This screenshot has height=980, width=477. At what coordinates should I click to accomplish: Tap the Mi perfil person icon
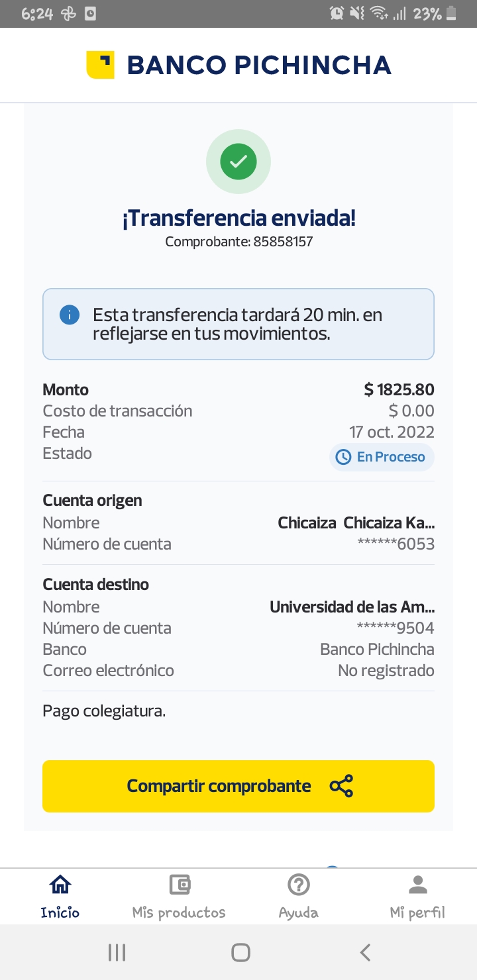(x=417, y=885)
